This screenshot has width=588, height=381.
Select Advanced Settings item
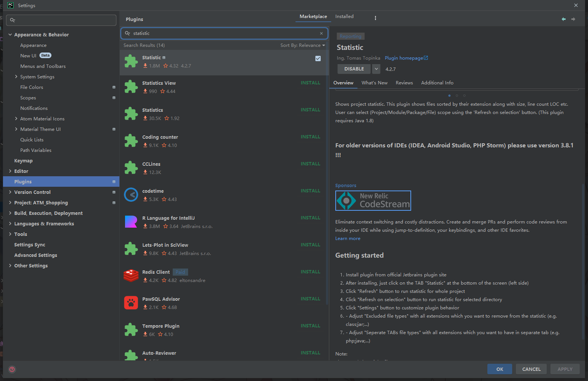point(36,255)
